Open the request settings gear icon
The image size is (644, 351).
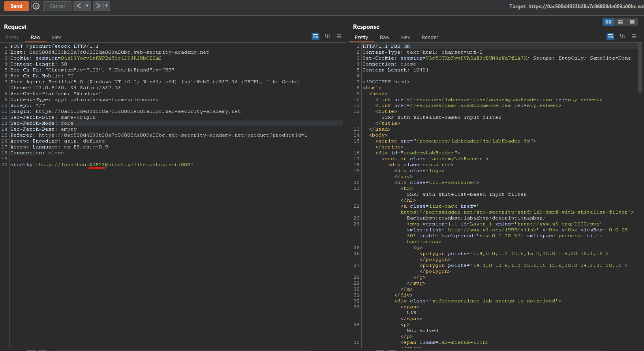click(x=36, y=6)
